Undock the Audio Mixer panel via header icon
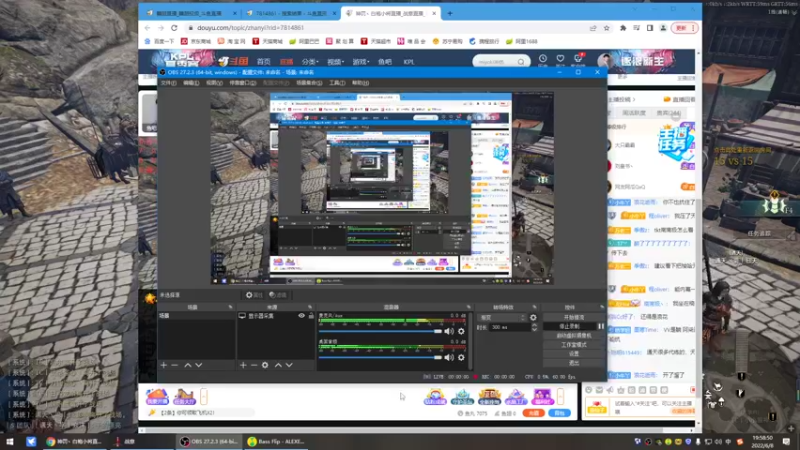 pos(468,307)
